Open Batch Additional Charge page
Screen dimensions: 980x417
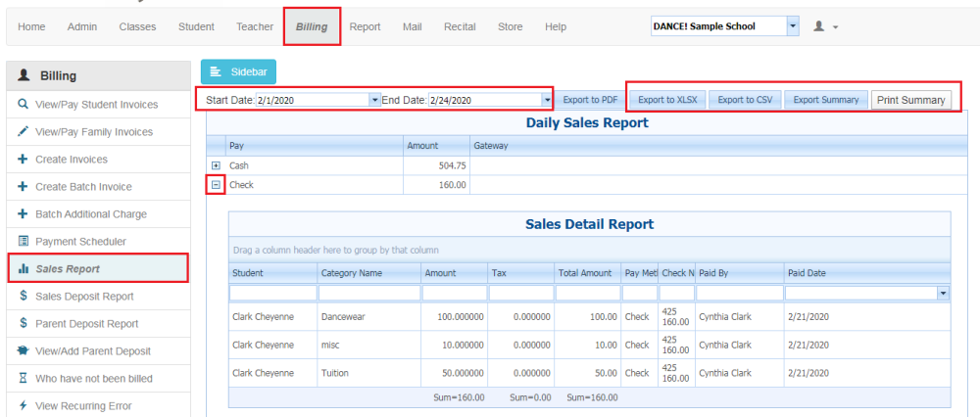point(91,214)
